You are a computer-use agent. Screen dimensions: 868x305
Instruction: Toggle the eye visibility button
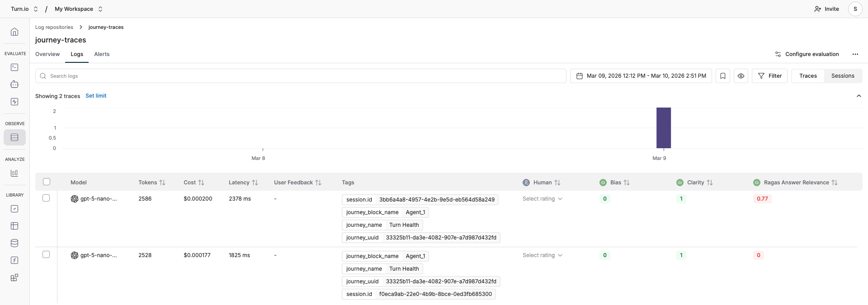[x=741, y=76]
